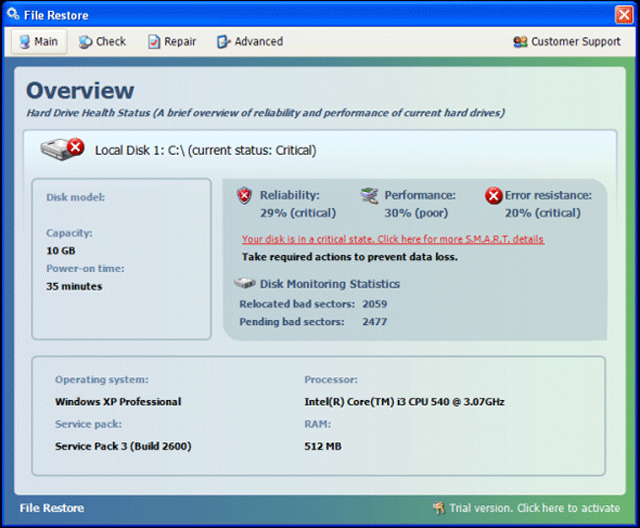Viewport: 640px width, 528px height.
Task: Click the Performance disk icon
Action: pyautogui.click(x=370, y=196)
